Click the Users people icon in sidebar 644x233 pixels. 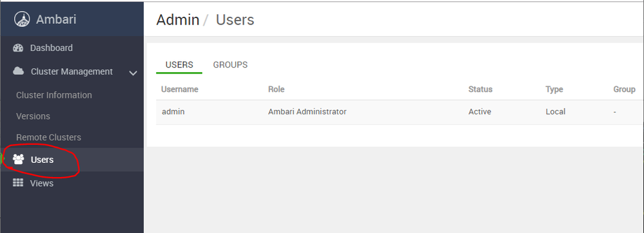[19, 159]
